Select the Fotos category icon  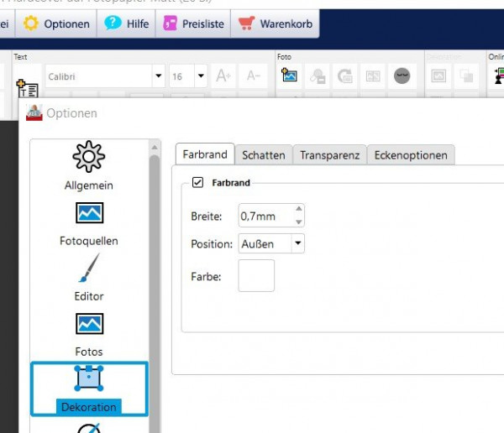(89, 324)
